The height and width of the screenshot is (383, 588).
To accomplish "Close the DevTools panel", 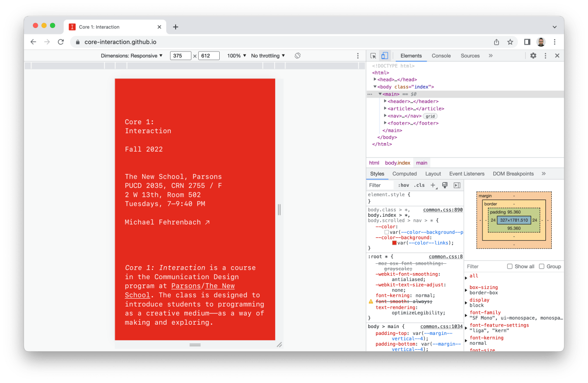I will point(557,55).
